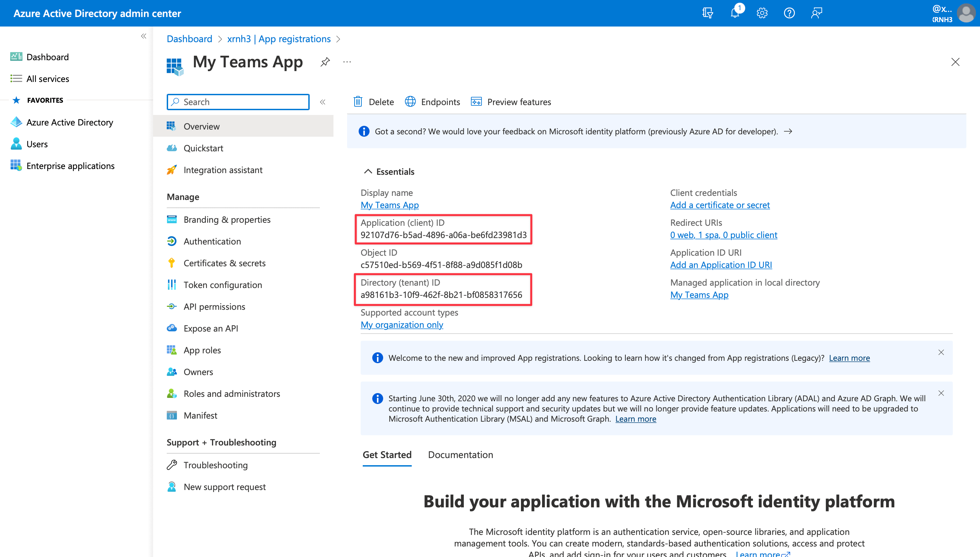The height and width of the screenshot is (557, 980).
Task: Click the Dashboard breadcrumb
Action: coord(190,39)
